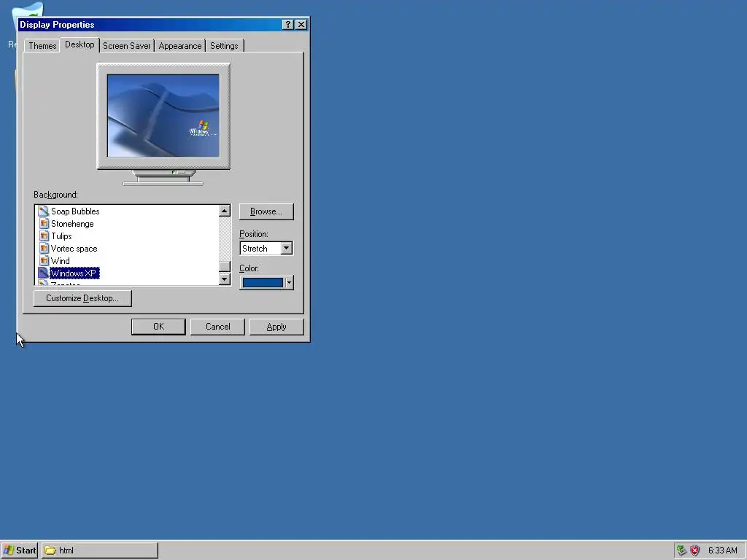This screenshot has width=747, height=560.
Task: Click the 6:33 AM system clock
Action: pos(722,551)
